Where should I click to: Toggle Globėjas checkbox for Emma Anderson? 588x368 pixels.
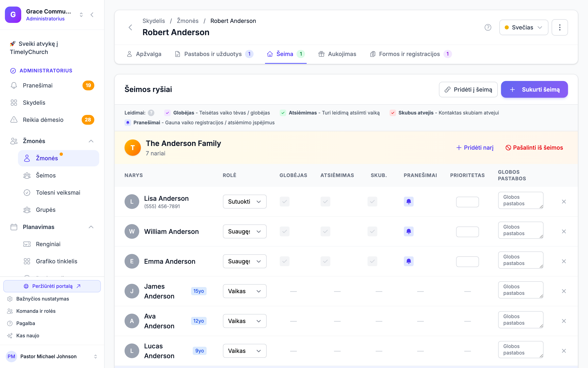point(285,261)
